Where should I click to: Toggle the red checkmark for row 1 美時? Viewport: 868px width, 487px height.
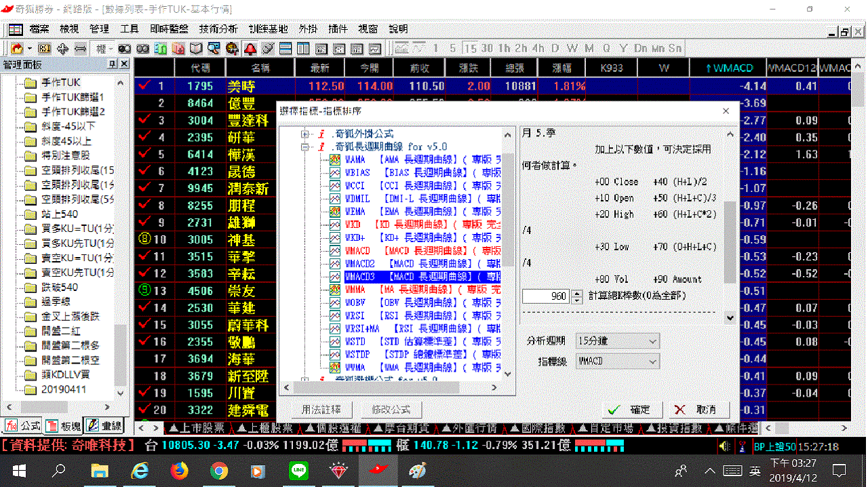pyautogui.click(x=144, y=86)
